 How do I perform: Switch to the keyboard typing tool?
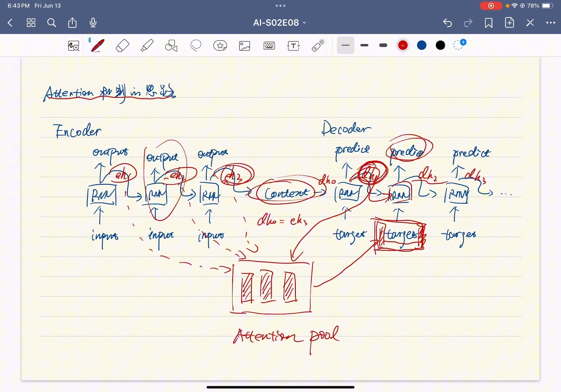click(x=269, y=46)
